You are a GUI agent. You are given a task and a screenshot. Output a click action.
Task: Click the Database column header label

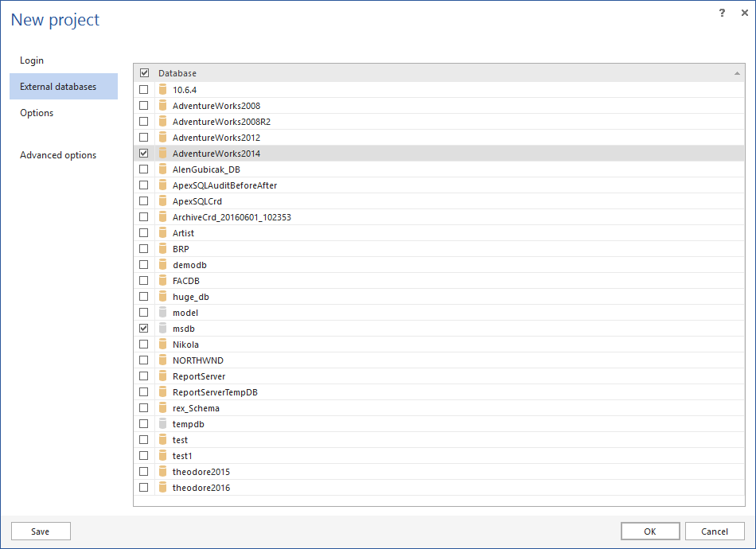point(177,73)
